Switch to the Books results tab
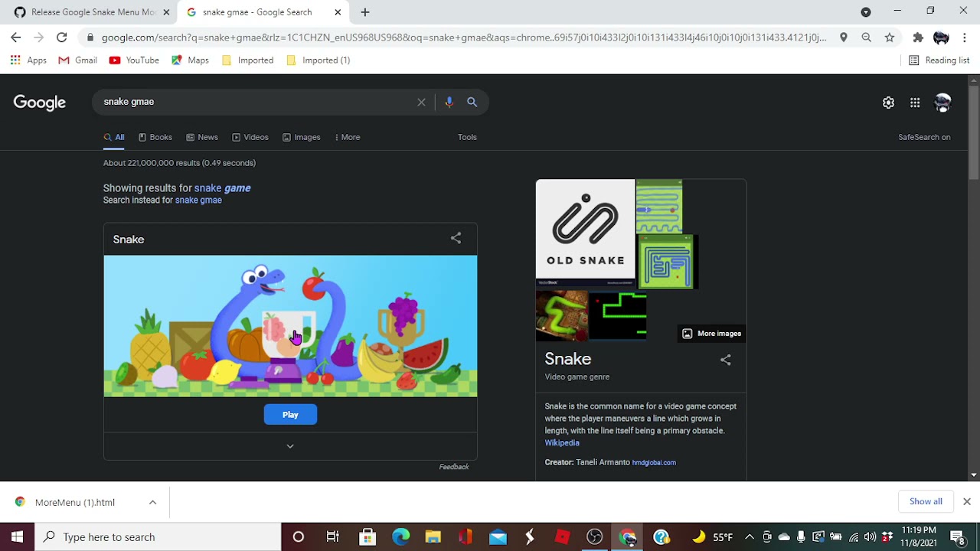 pos(155,137)
